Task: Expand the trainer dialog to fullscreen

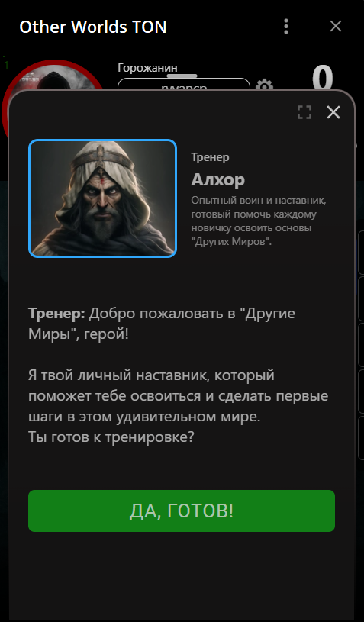Action: point(304,112)
